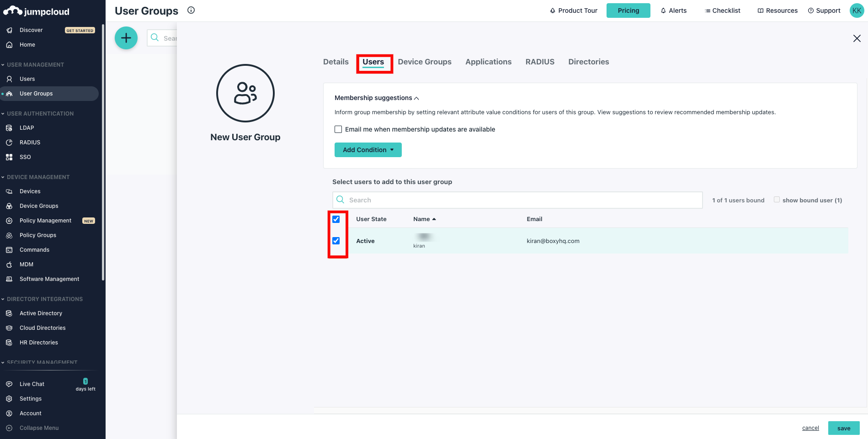Click the HR Directories icon
Screen dimensions: 868x439
9,343
